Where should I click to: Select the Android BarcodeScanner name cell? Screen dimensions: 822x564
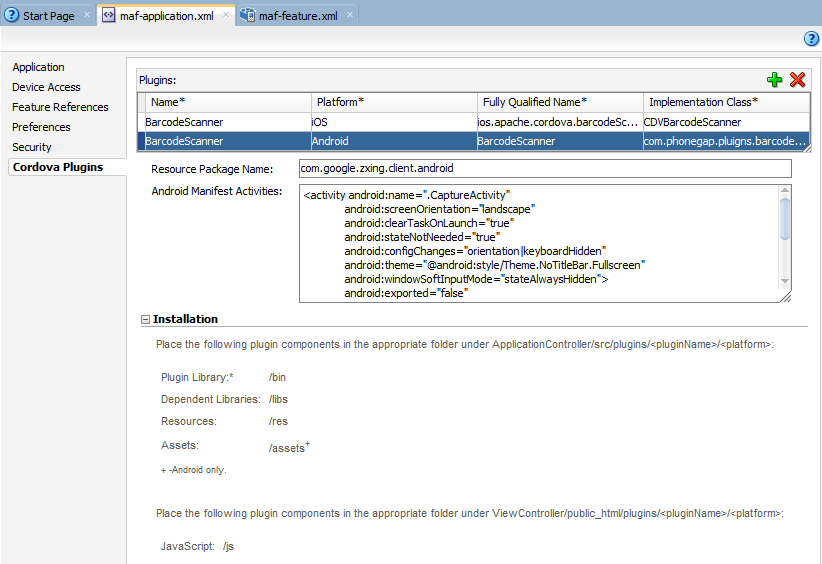click(228, 141)
